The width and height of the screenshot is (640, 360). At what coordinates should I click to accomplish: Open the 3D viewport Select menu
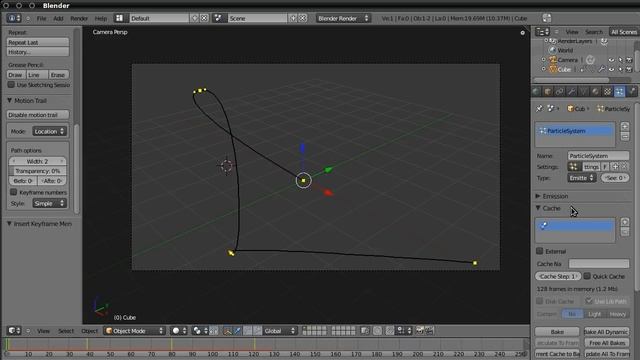pos(66,331)
